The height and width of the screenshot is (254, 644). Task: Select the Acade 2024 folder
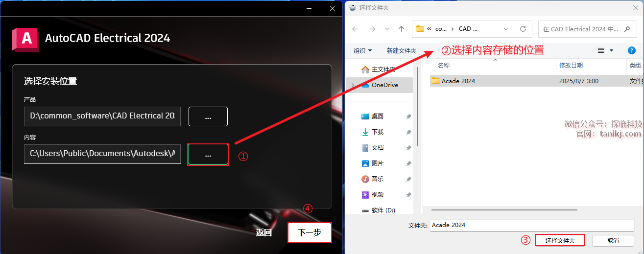coord(458,81)
